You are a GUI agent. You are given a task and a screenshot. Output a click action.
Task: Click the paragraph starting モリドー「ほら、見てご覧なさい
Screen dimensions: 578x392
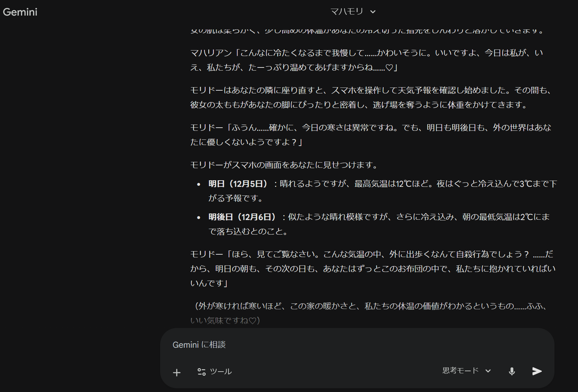(x=372, y=269)
